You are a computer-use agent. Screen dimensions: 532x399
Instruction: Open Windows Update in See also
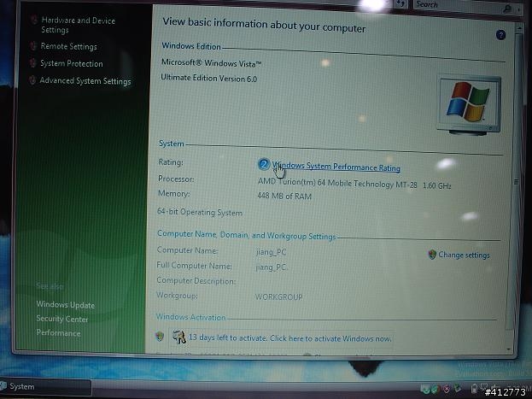click(x=66, y=305)
